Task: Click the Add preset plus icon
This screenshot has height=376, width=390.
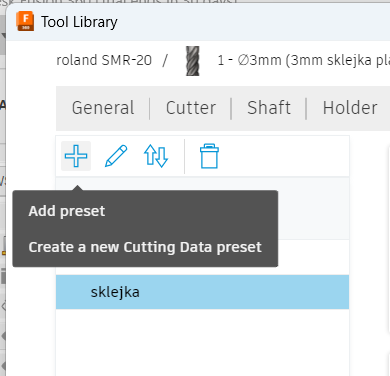Action: pos(76,156)
